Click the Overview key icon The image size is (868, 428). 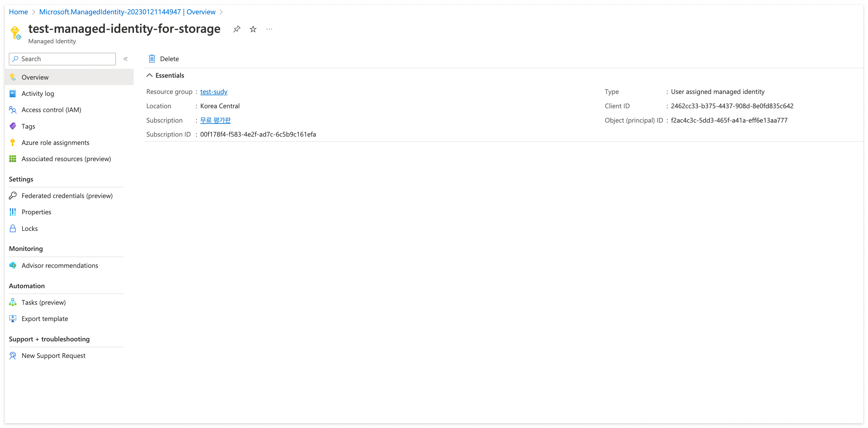click(x=13, y=77)
